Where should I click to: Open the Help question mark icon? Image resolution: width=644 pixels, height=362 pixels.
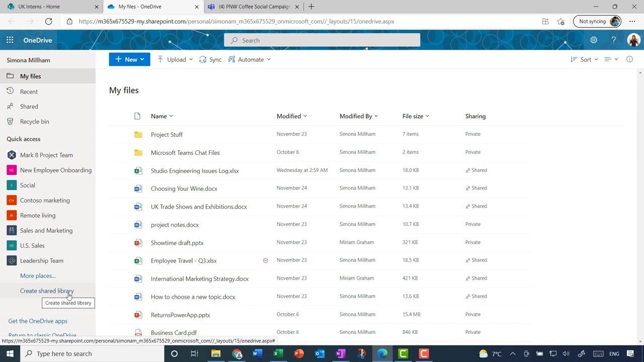(x=613, y=40)
